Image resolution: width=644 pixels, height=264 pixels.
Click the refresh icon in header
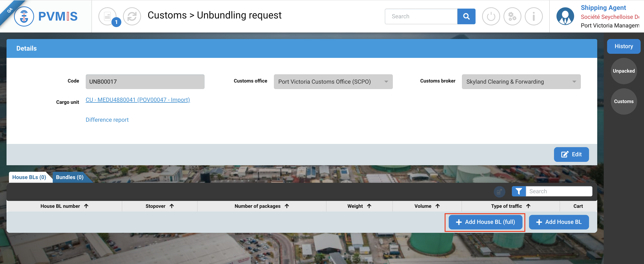click(x=132, y=17)
